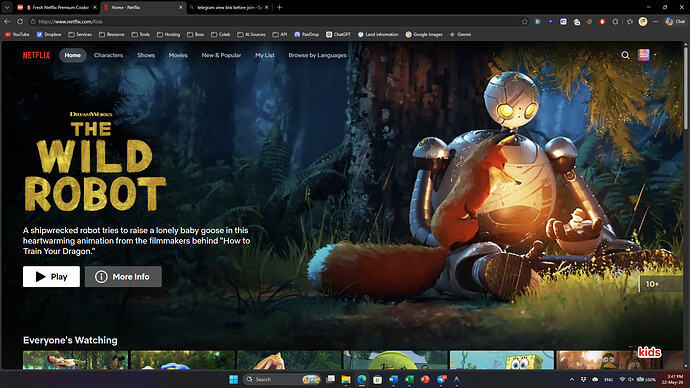The height and width of the screenshot is (388, 690).
Task: Bookmark this page with the star icon
Action: 524,21
